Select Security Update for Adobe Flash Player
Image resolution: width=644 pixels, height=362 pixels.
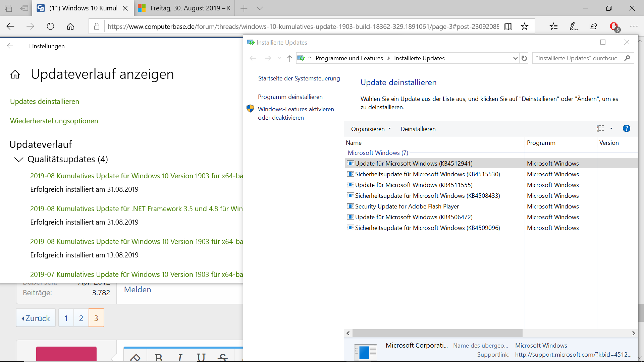pos(491,206)
